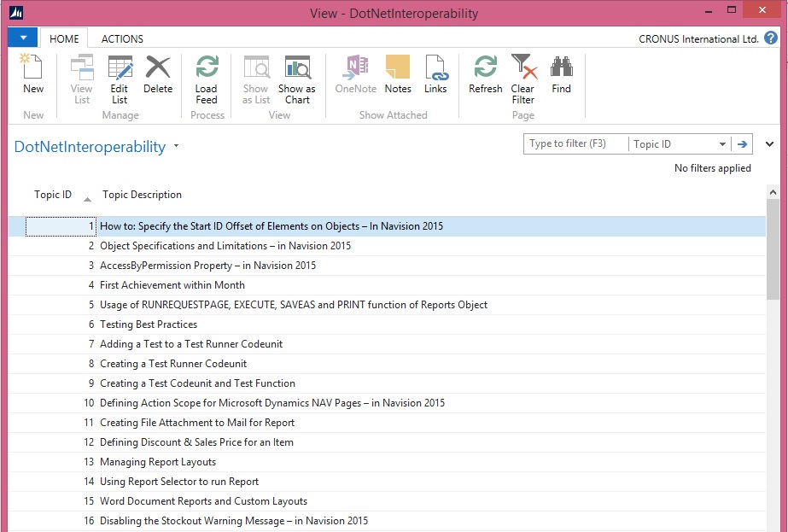This screenshot has height=532, width=788.
Task: Switch to the ACTIONS tab
Action: point(121,38)
